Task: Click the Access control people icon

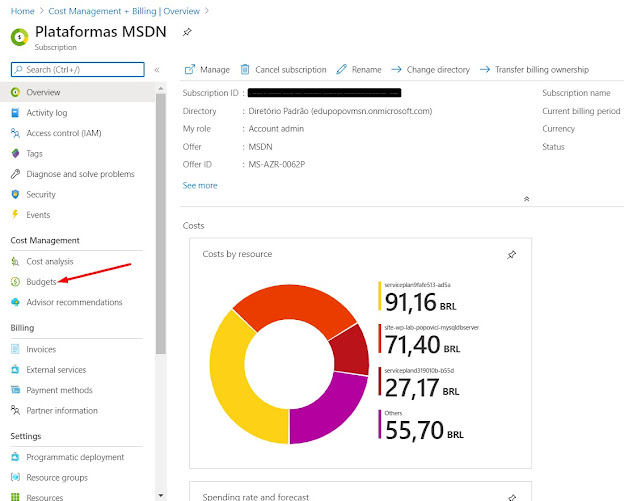Action: [x=15, y=133]
